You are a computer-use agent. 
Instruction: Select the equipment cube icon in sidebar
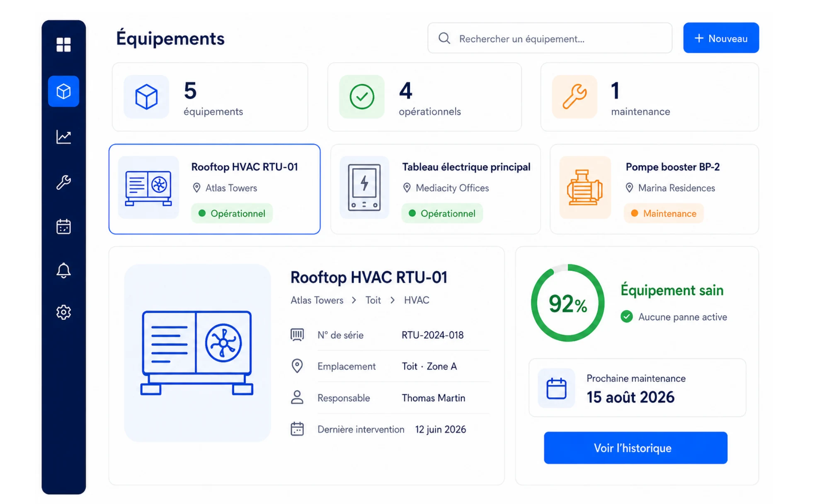click(x=63, y=91)
